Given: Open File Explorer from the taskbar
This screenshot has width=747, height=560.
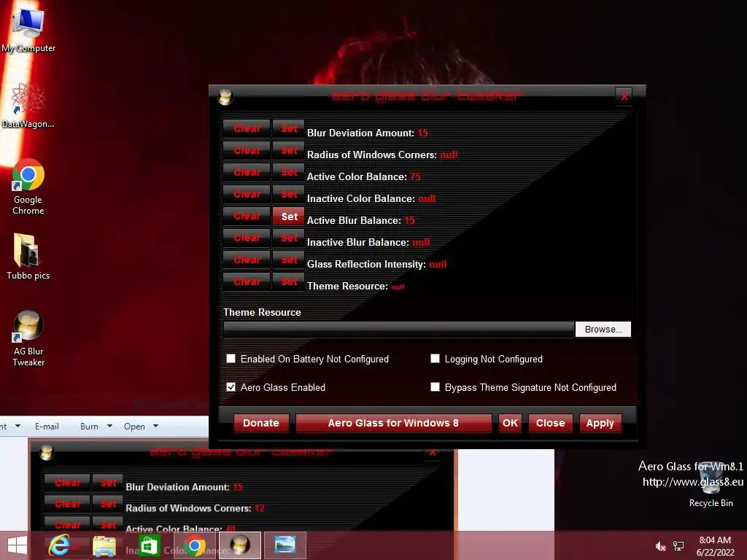Looking at the screenshot, I should [104, 545].
